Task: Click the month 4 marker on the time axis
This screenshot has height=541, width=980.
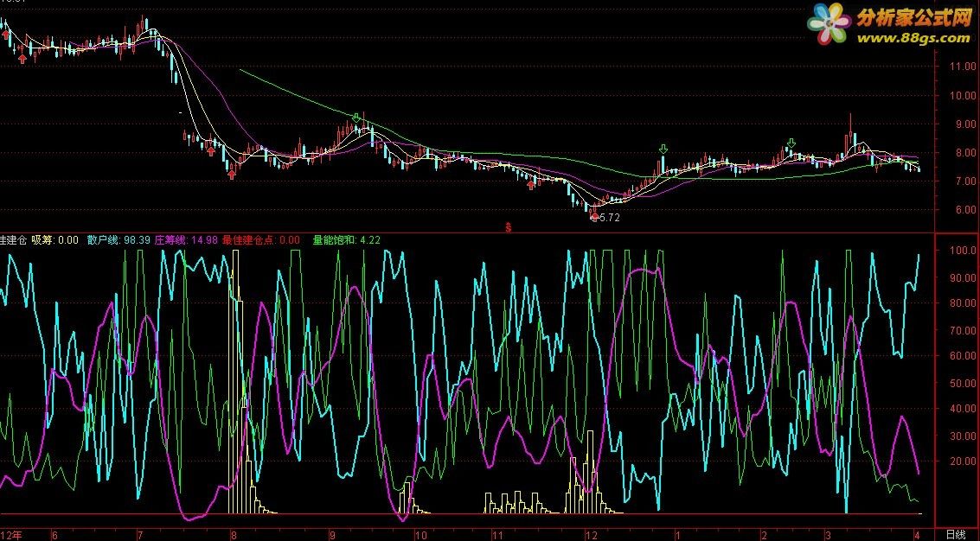Action: click(917, 535)
